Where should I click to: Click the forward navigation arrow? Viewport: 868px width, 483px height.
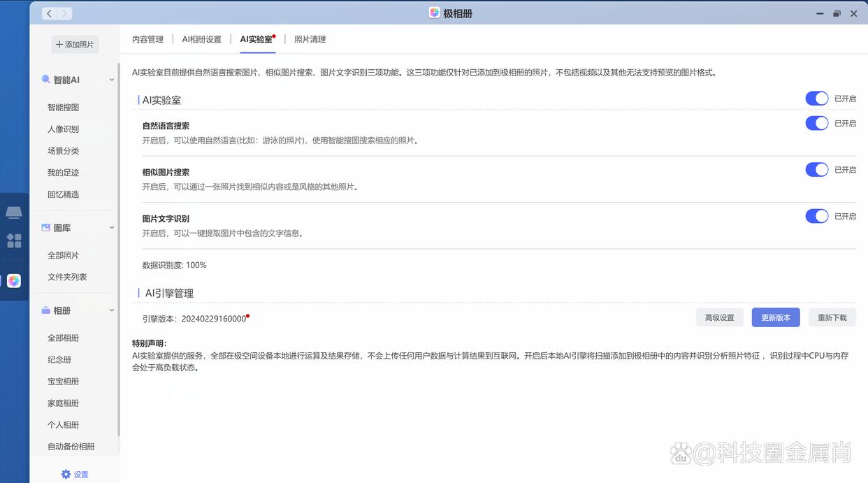(x=64, y=13)
